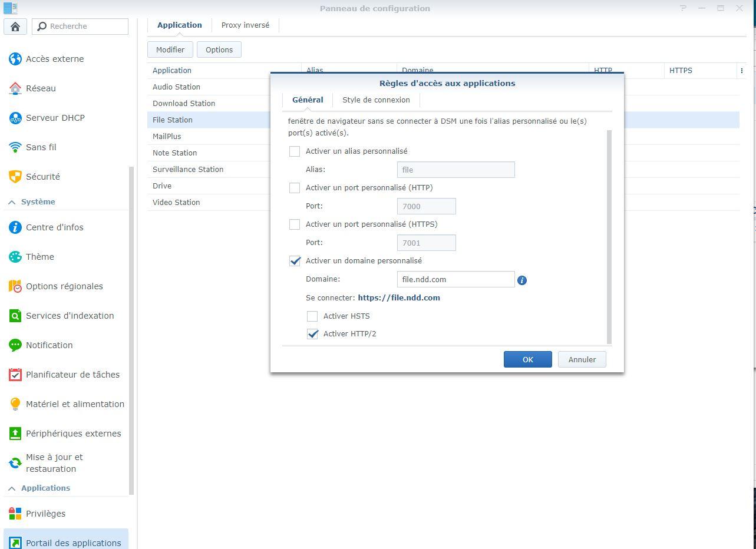Click the Sécurité shield icon

[15, 177]
